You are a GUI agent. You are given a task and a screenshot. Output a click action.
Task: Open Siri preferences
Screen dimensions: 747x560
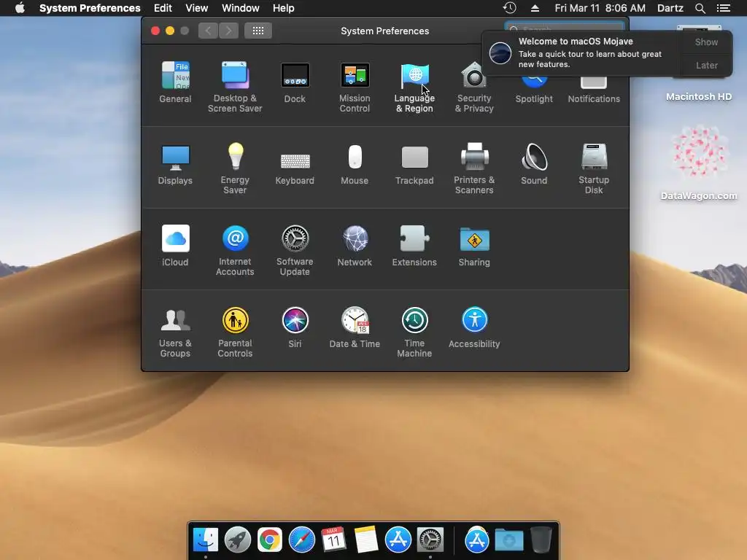point(295,327)
